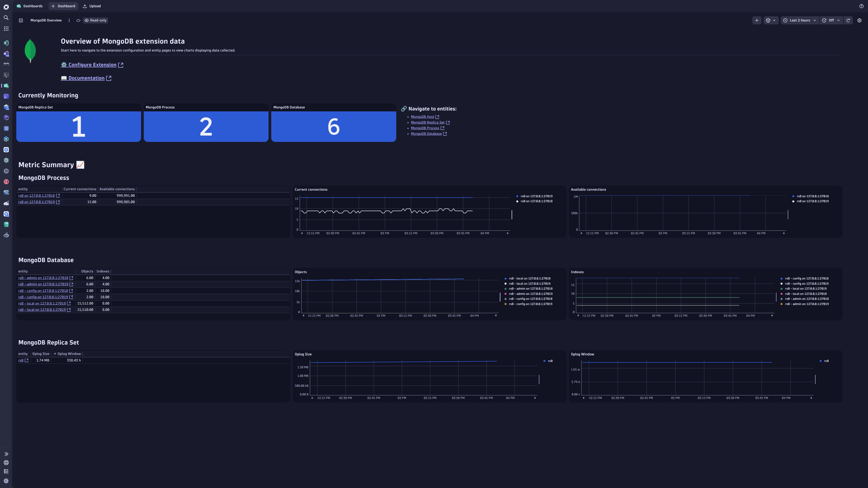Viewport: 868px width, 488px height.
Task: Toggle rs0 series in Oplog Size legend
Action: [x=548, y=361]
